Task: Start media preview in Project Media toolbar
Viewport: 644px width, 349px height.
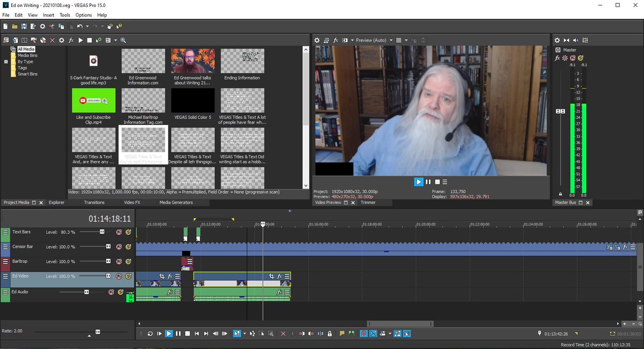Action: 80,40
